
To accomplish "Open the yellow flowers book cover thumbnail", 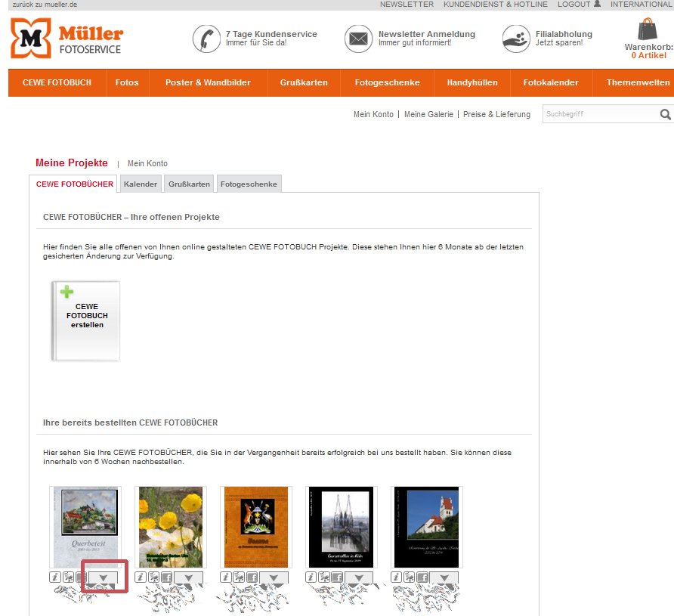I will (x=171, y=527).
